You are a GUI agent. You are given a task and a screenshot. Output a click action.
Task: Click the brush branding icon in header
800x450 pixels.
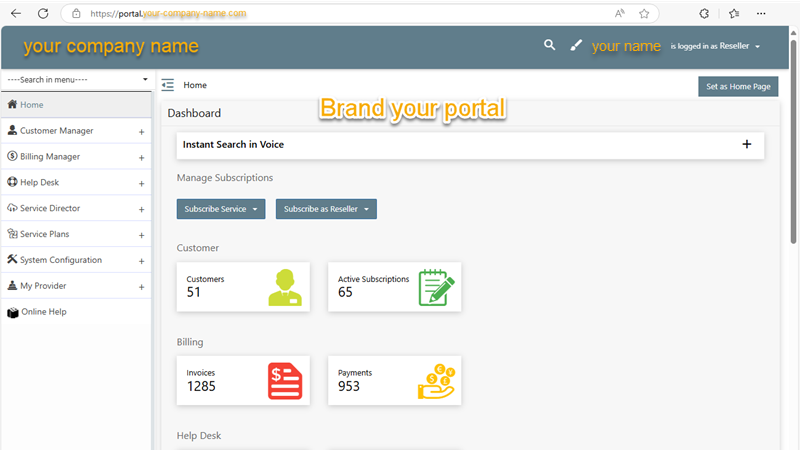[x=576, y=45]
